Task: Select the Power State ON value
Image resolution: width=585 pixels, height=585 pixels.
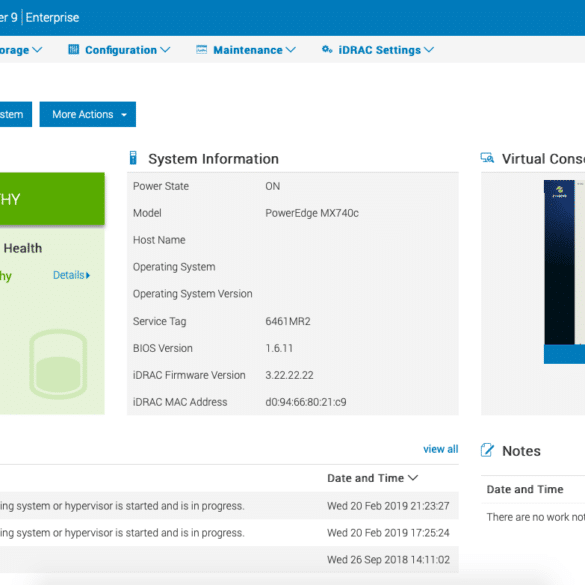Action: point(272,186)
